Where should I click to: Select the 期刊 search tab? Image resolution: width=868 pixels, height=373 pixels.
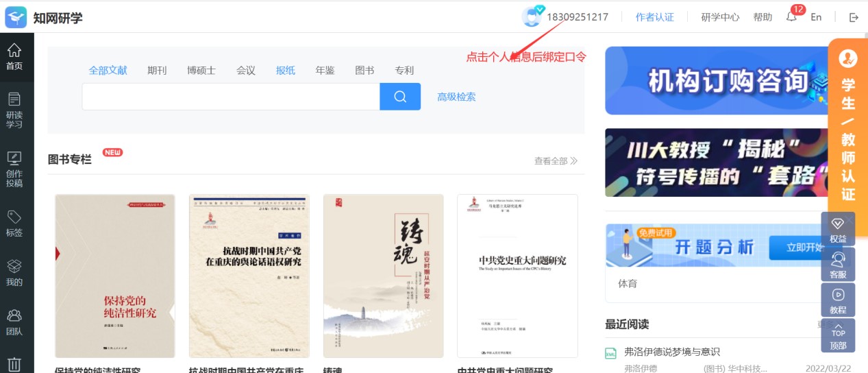pyautogui.click(x=157, y=70)
